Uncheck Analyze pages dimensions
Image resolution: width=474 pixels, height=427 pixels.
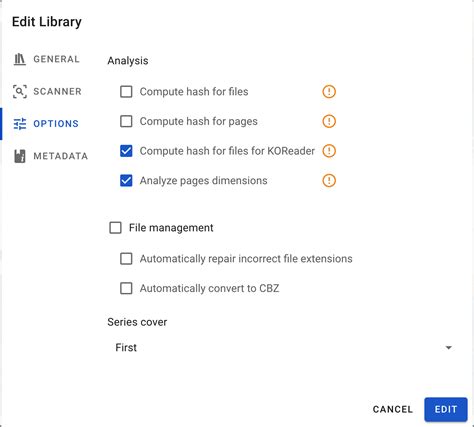click(x=126, y=180)
